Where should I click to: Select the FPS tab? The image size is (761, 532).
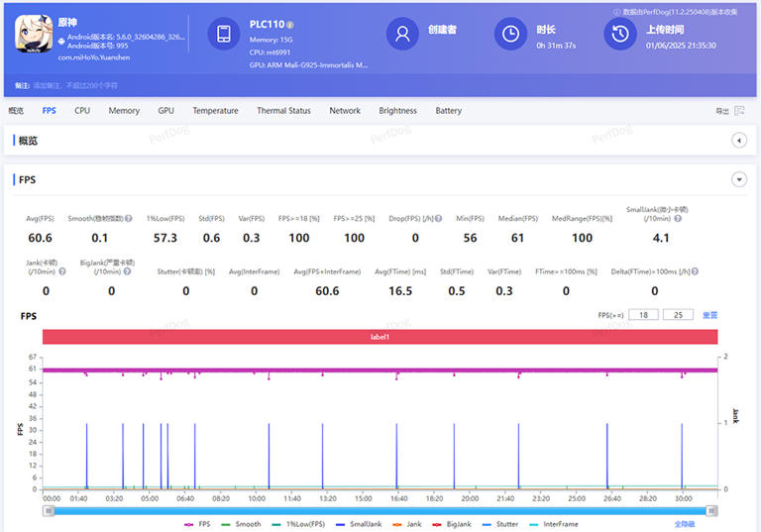point(49,111)
